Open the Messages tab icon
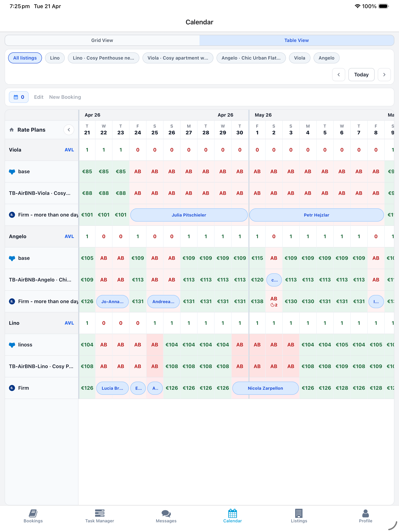This screenshot has width=399, height=532. click(166, 513)
